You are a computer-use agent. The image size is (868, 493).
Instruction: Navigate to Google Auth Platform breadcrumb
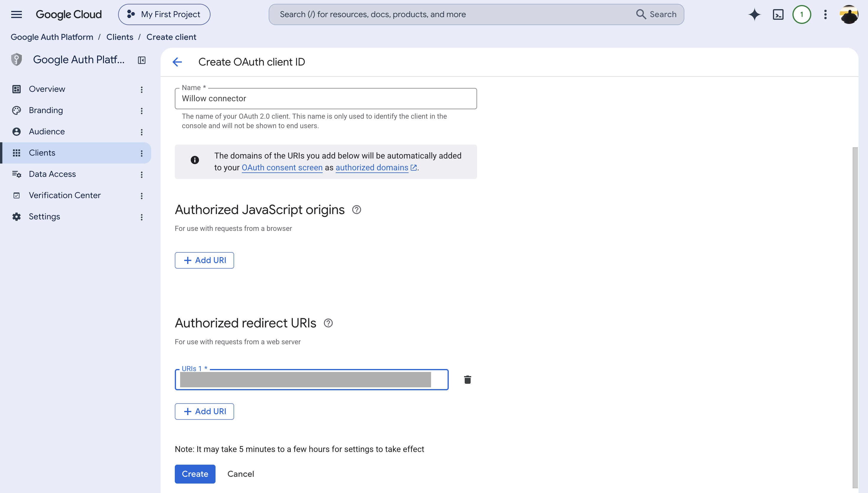52,37
